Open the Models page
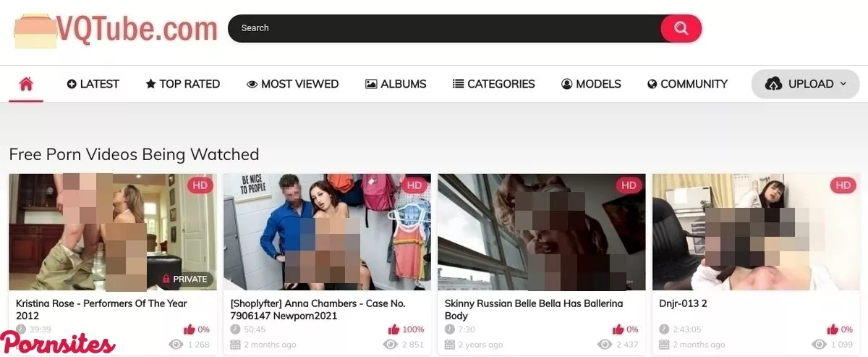 (591, 84)
